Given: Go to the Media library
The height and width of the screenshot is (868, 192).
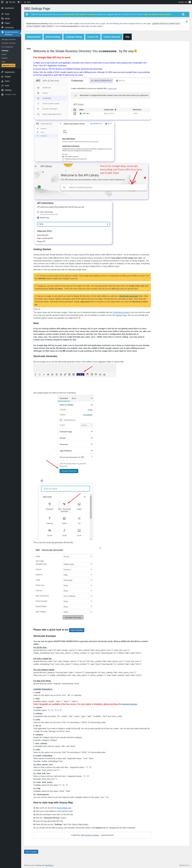Looking at the screenshot, I should pos(7,19).
